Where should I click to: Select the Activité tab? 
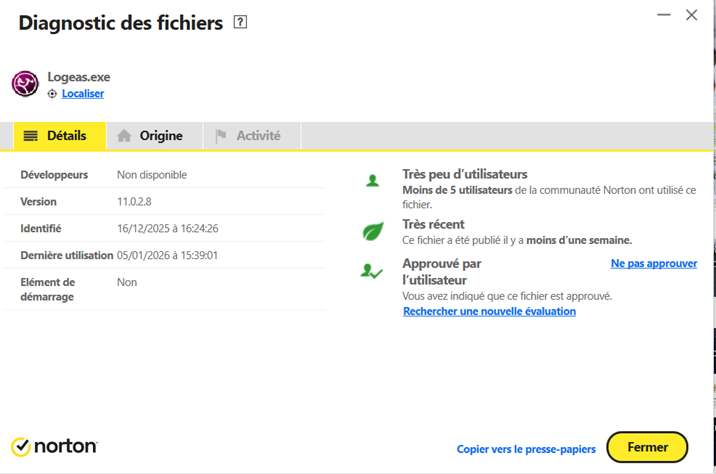(250, 136)
